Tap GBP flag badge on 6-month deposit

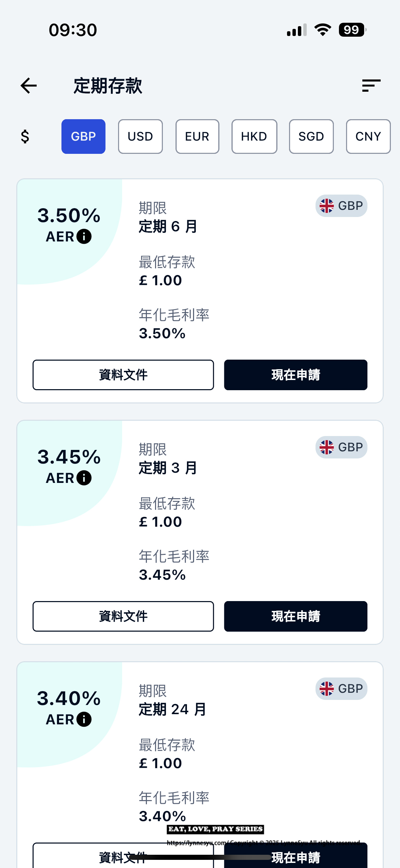[x=341, y=206]
